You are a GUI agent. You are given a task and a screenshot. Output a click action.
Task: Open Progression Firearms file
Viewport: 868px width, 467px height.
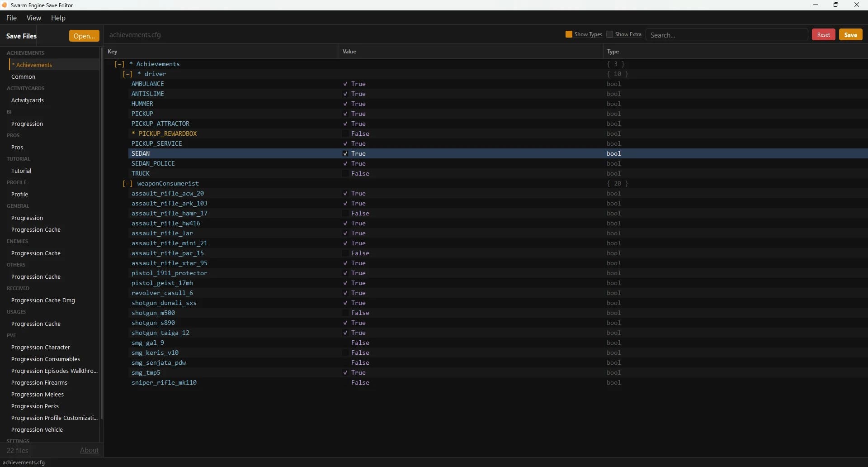point(54,382)
